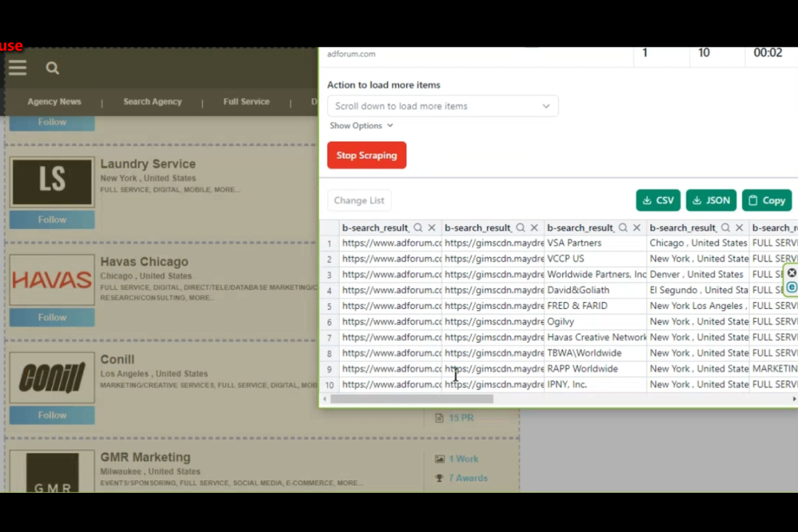Click row number 5 in results table
798x532 pixels.
tap(330, 307)
